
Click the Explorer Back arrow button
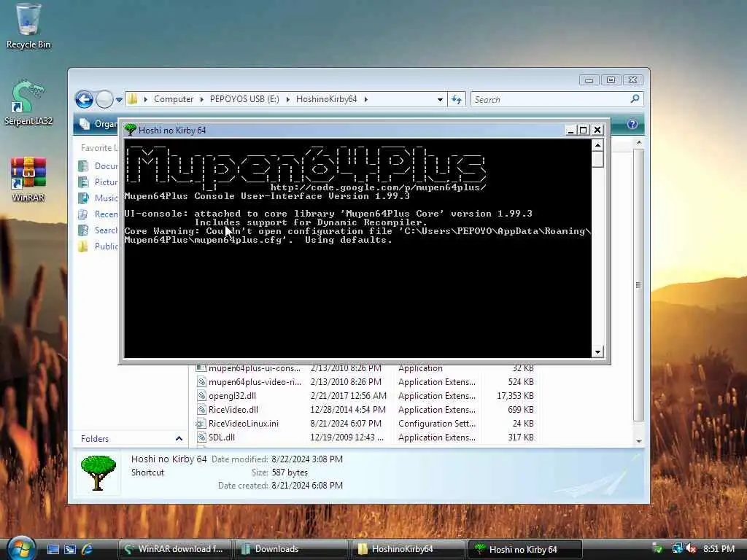click(x=85, y=99)
